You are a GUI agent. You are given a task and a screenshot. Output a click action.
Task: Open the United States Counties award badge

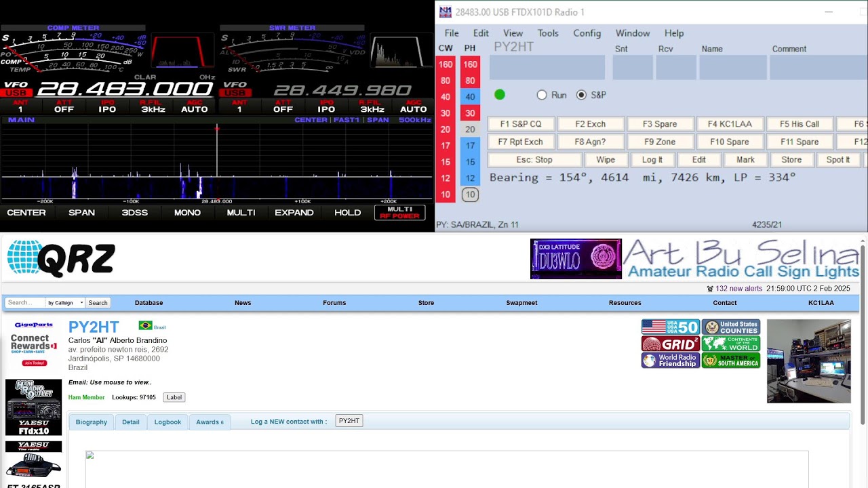(731, 327)
